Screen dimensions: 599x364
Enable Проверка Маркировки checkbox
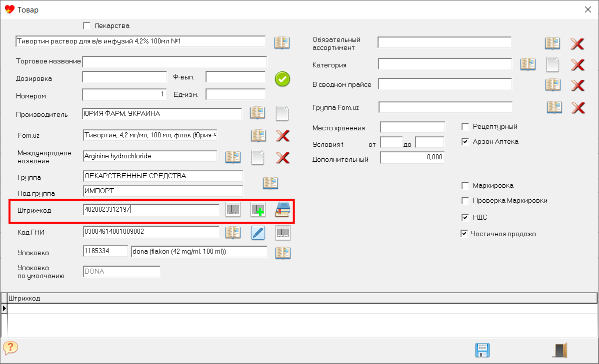(465, 200)
